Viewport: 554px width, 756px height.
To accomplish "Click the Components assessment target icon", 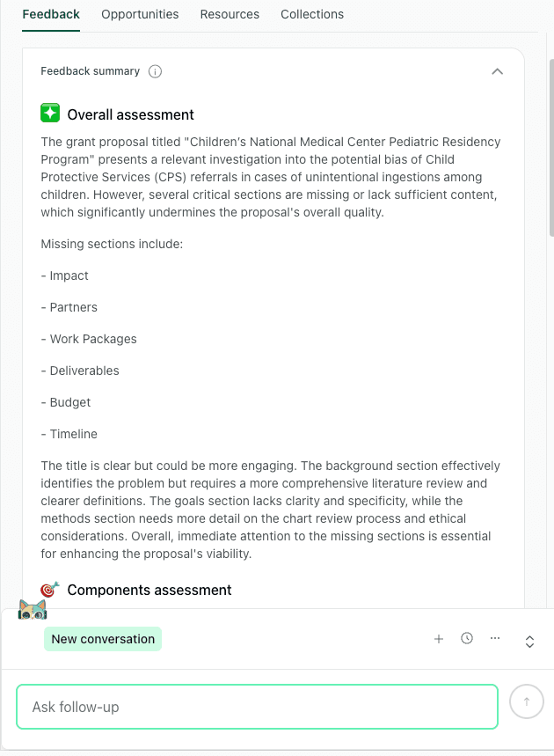I will (49, 590).
